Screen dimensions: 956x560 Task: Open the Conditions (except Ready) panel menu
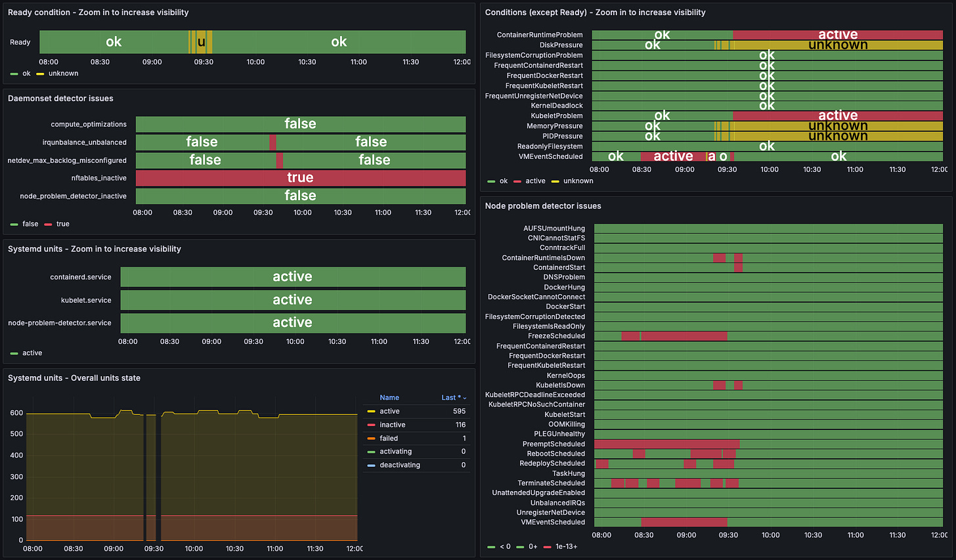[x=593, y=12]
